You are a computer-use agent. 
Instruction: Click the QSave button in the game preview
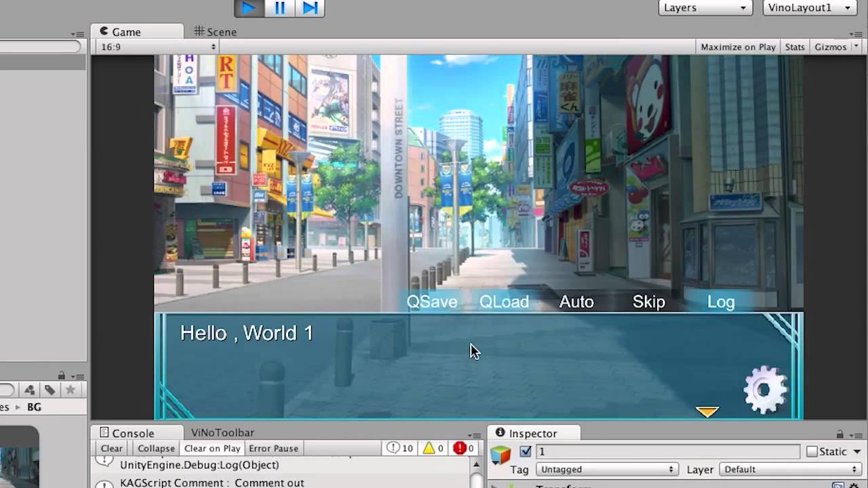click(x=431, y=302)
